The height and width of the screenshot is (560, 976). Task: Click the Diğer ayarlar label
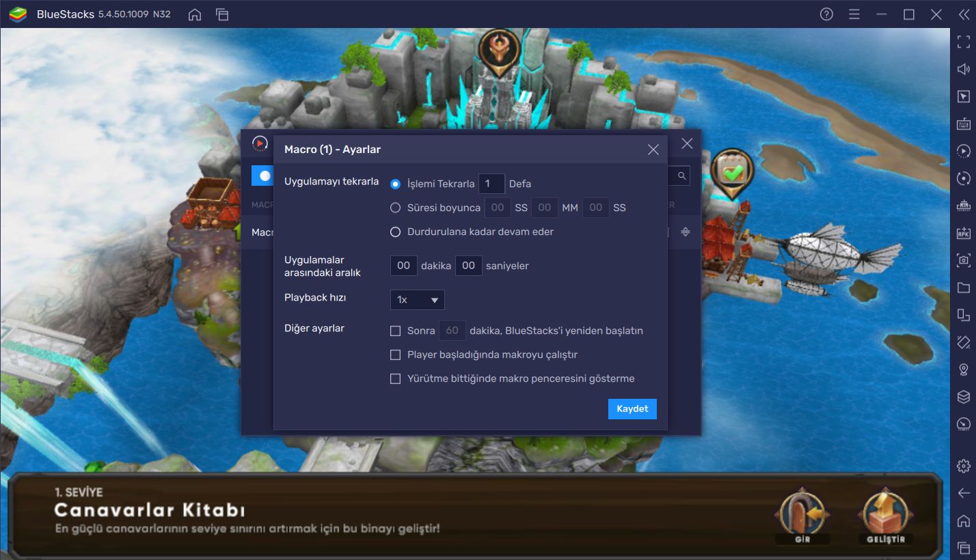point(314,328)
